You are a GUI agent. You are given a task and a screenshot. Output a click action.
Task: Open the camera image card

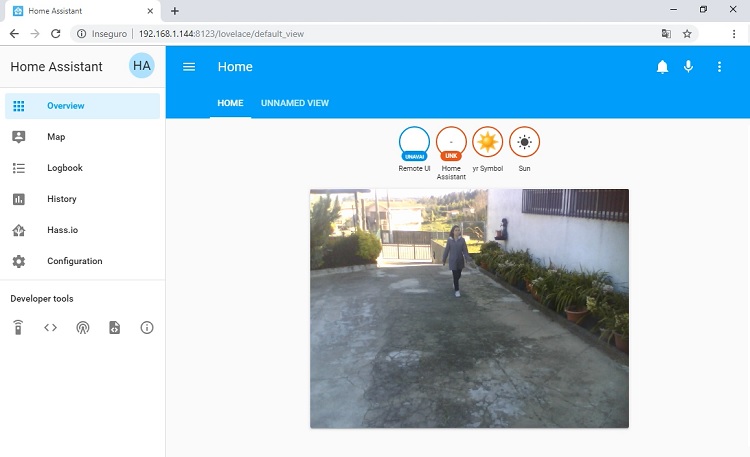pyautogui.click(x=469, y=308)
